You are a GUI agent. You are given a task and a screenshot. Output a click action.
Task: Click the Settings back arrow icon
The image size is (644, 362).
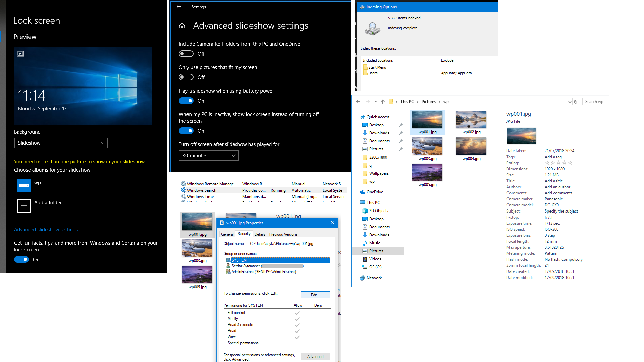tap(179, 7)
